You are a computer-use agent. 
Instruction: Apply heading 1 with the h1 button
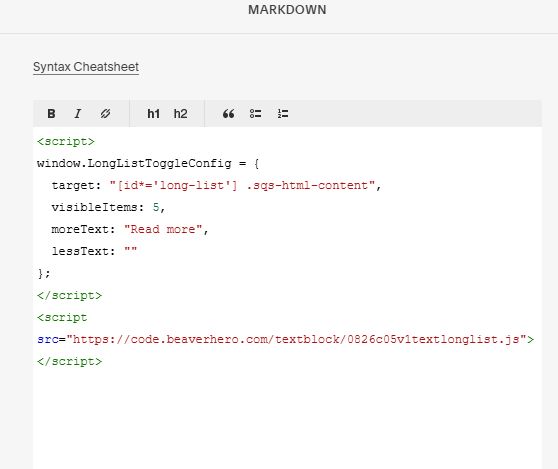(153, 114)
